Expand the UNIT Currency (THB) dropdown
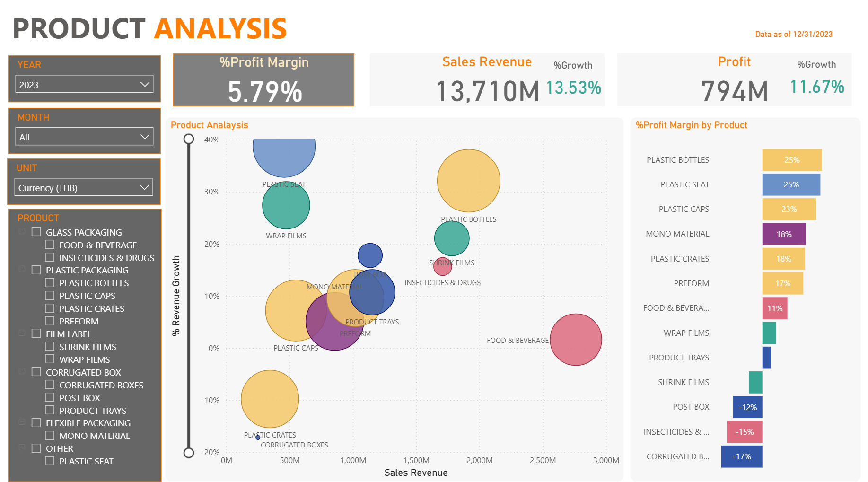The width and height of the screenshot is (868, 482). pos(84,188)
